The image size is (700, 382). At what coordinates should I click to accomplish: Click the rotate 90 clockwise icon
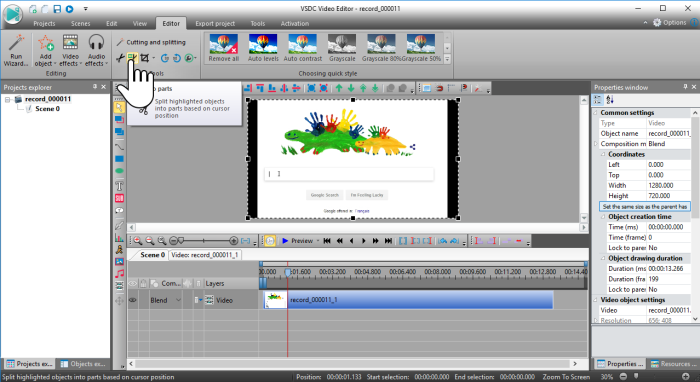click(x=165, y=58)
